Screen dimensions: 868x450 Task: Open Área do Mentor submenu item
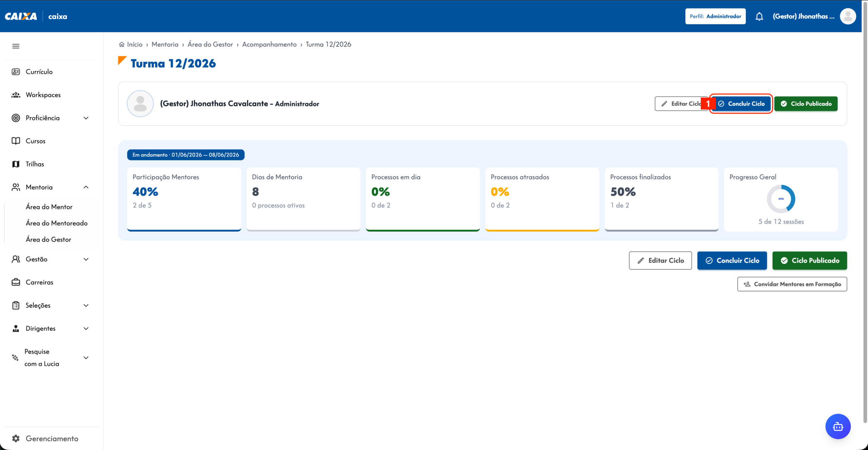click(x=49, y=207)
